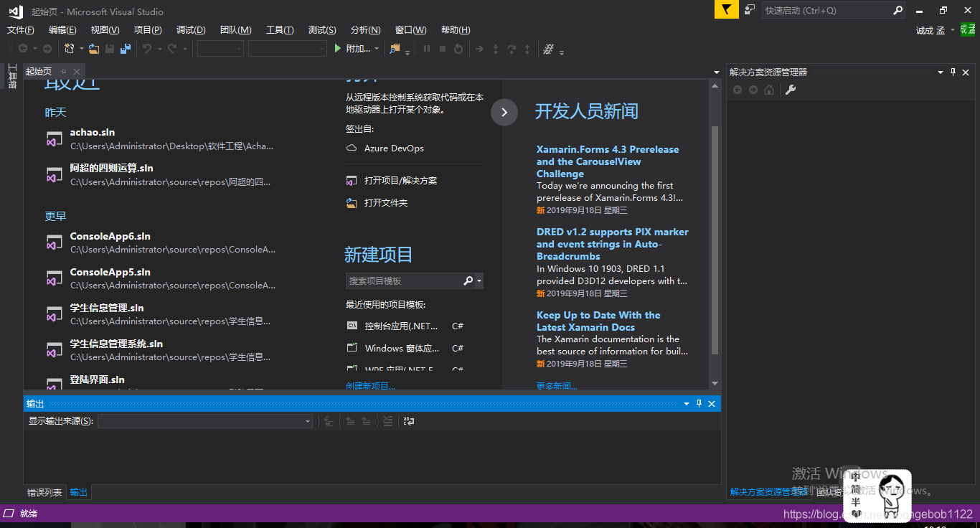Open the 显示输出来源 dropdown
Viewport: 980px width, 528px height.
click(205, 421)
